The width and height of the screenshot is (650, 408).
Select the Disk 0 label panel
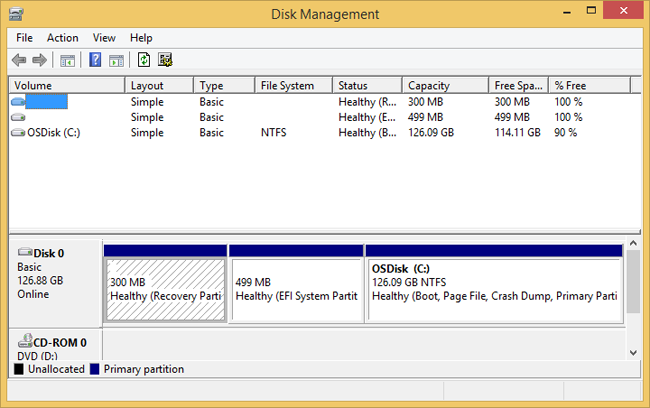56,281
